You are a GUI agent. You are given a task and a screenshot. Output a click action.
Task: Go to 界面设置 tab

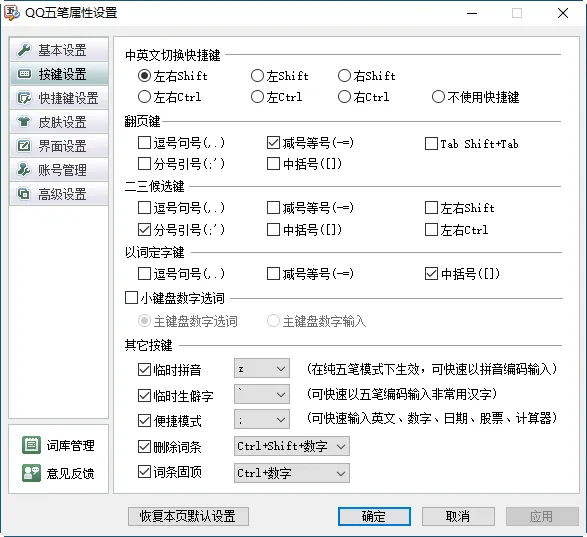tap(59, 146)
